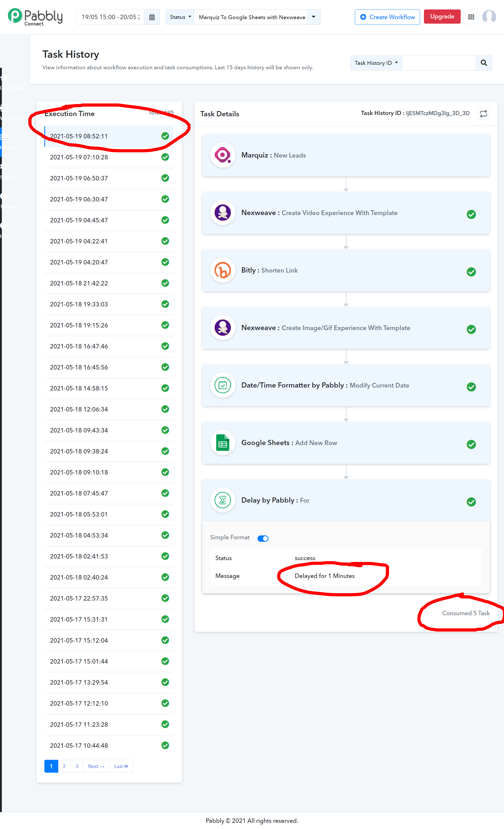Click the Date/Time Formatter calendar icon

(223, 385)
